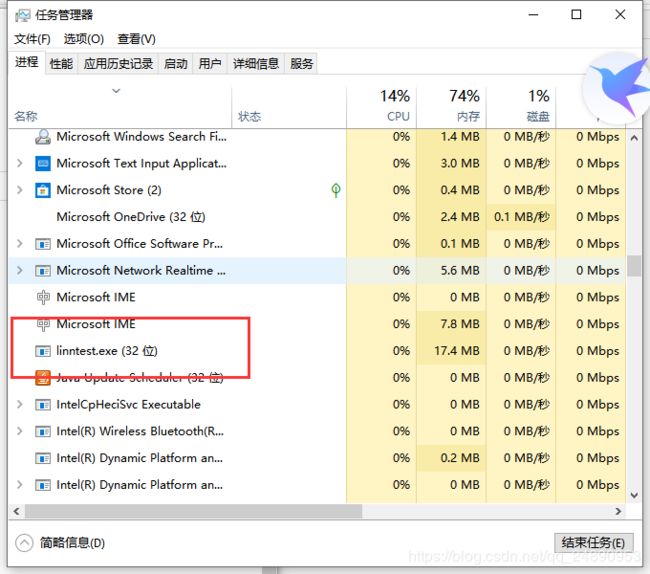
Task: Select the linntest.exe (32 位) process
Action: pyautogui.click(x=317, y=351)
